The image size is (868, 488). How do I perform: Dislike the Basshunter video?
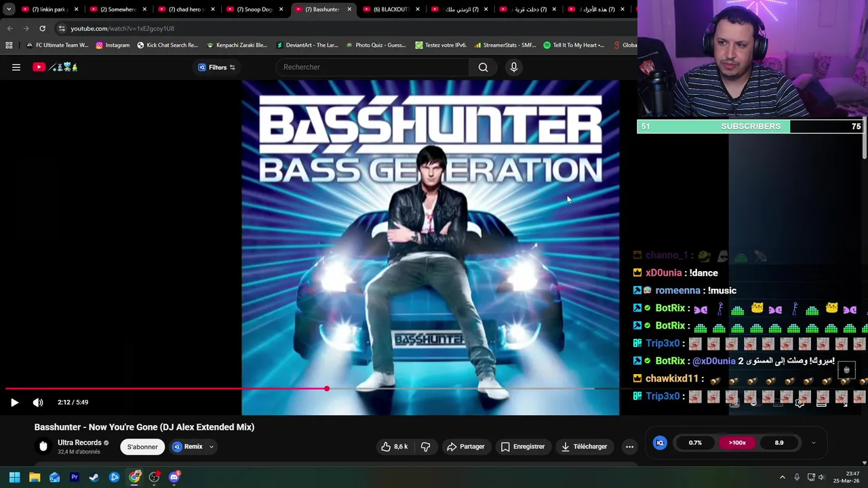[x=425, y=447]
